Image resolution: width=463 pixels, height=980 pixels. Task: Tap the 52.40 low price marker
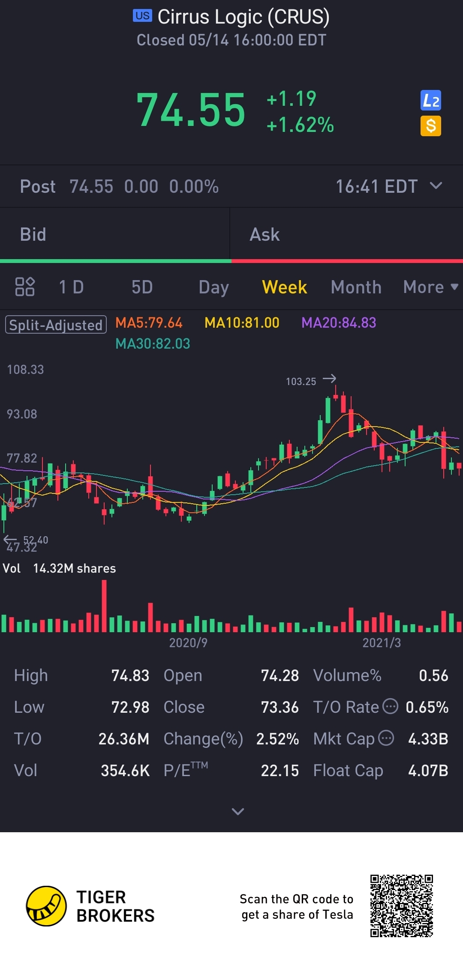coord(36,540)
